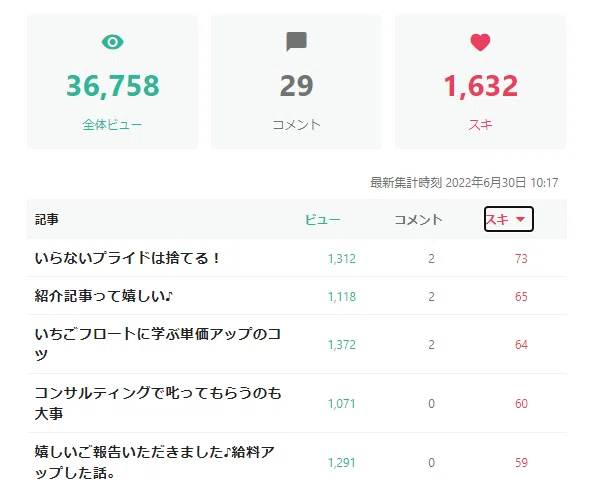Viewport: 590px width, 490px height.
Task: Click the 36,758 total view count
Action: point(113,86)
